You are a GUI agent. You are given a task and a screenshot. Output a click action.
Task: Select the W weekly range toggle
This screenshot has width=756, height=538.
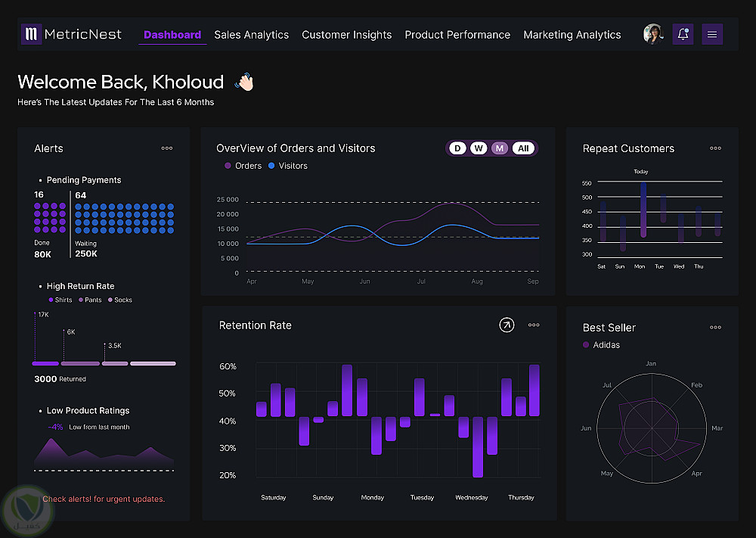click(479, 148)
